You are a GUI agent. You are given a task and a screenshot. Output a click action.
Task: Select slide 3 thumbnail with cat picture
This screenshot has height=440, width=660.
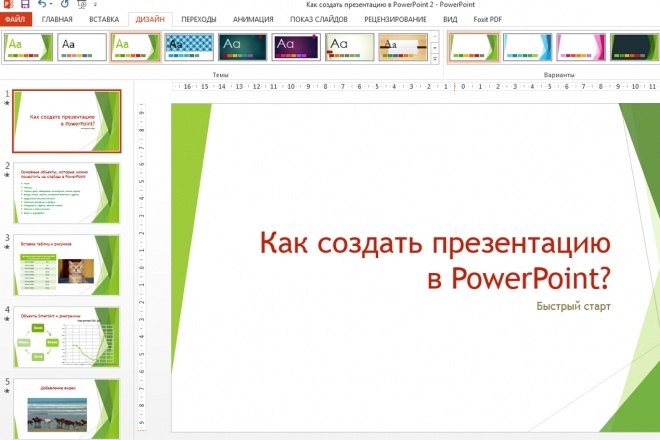tap(67, 265)
